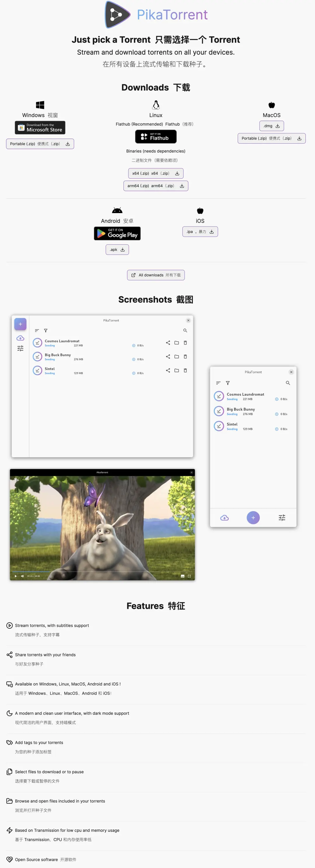Click share icon for Sintel row
The height and width of the screenshot is (868, 315).
[168, 370]
